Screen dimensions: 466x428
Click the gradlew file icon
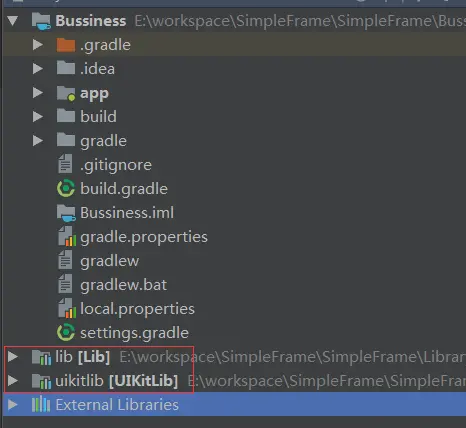pyautogui.click(x=65, y=260)
